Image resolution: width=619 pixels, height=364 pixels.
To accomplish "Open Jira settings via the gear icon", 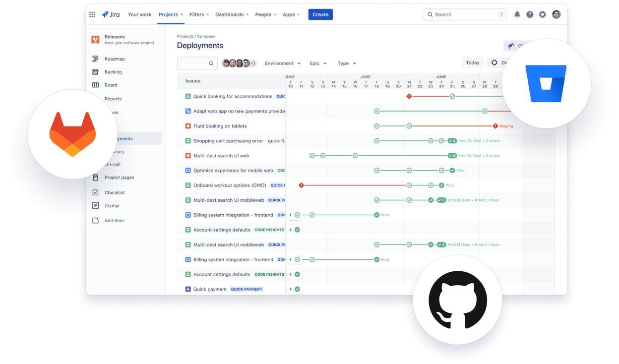I will pyautogui.click(x=542, y=14).
